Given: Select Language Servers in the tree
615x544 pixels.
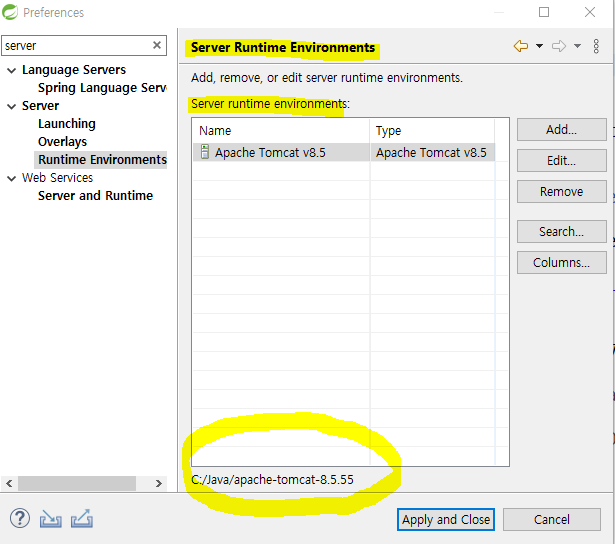Looking at the screenshot, I should coord(74,70).
